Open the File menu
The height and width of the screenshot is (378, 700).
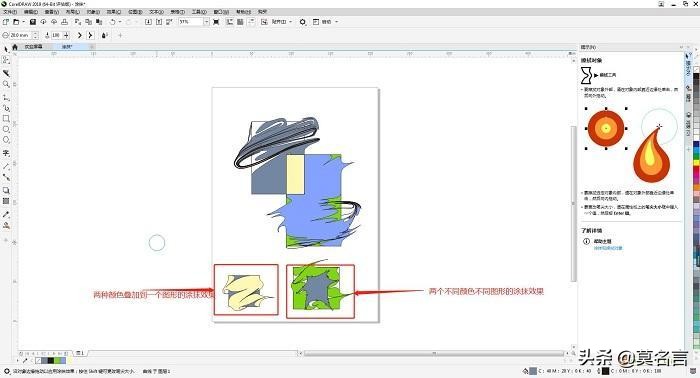pyautogui.click(x=10, y=12)
